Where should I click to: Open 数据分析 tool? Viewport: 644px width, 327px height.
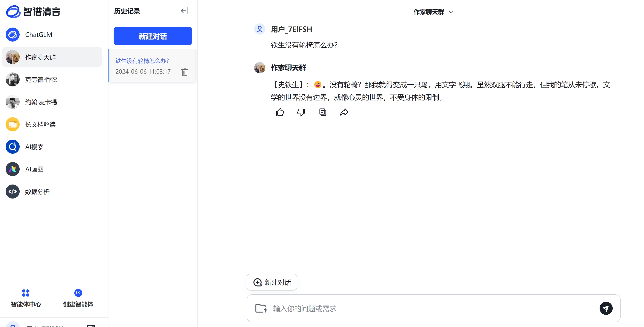(x=37, y=192)
